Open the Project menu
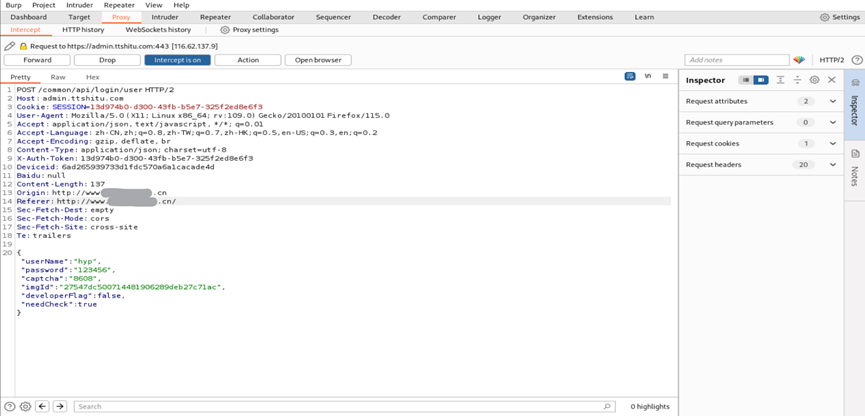The height and width of the screenshot is (416, 865). tap(44, 5)
